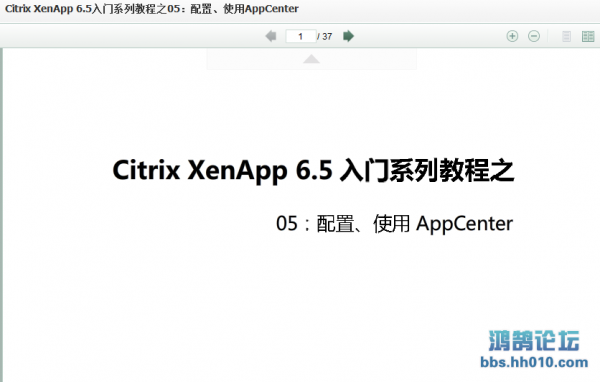Screen dimensions: 600x382
Task: Click the total pages text '/ 37'
Action: click(x=324, y=36)
